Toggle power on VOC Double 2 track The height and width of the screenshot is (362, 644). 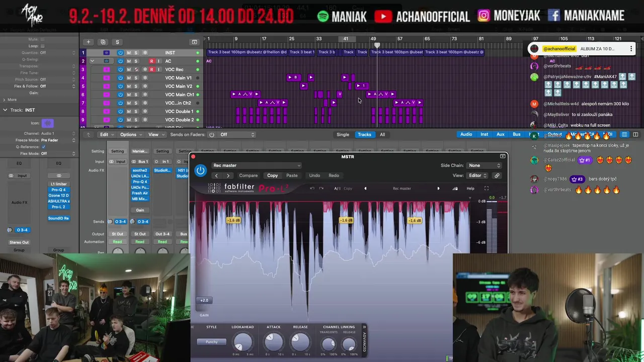[120, 120]
